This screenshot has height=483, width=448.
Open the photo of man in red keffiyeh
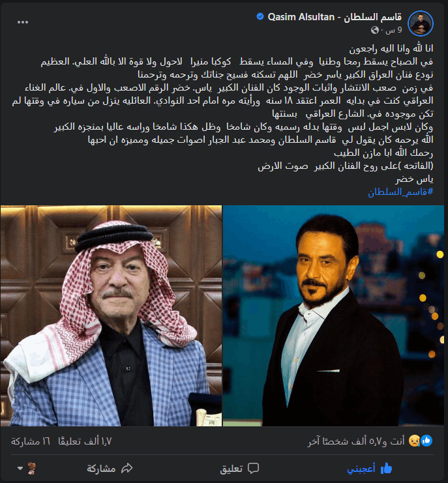pyautogui.click(x=112, y=315)
